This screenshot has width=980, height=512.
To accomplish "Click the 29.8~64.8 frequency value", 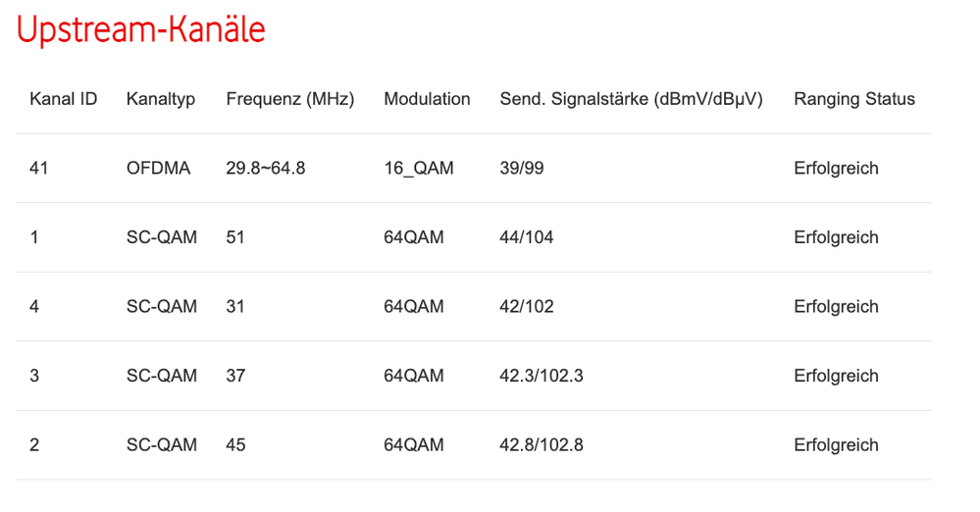I will [265, 169].
